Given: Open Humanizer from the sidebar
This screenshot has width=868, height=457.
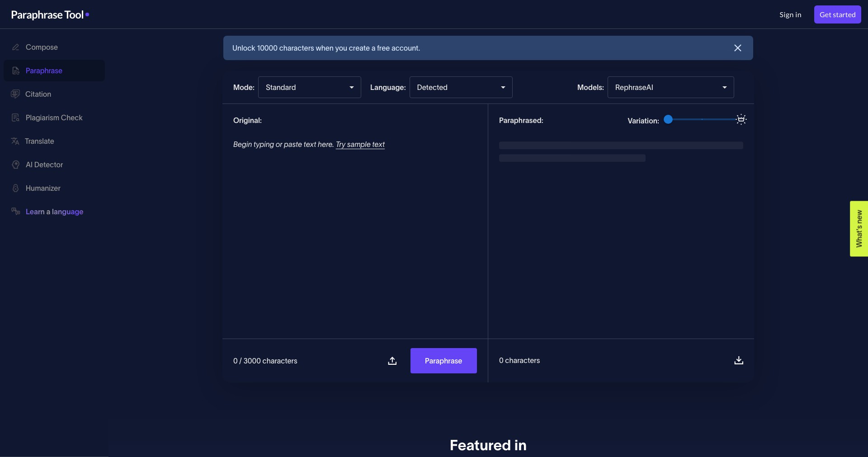Looking at the screenshot, I should click(54, 188).
